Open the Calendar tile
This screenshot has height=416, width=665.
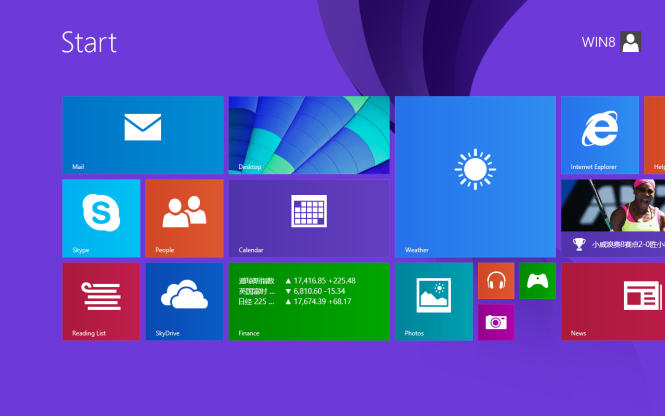tap(309, 218)
